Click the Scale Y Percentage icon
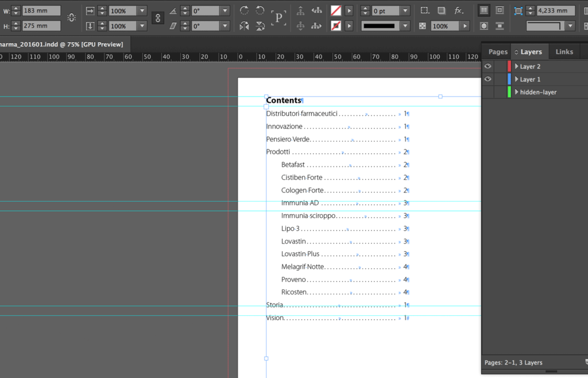Screen dimensions: 588x378 tap(90, 26)
